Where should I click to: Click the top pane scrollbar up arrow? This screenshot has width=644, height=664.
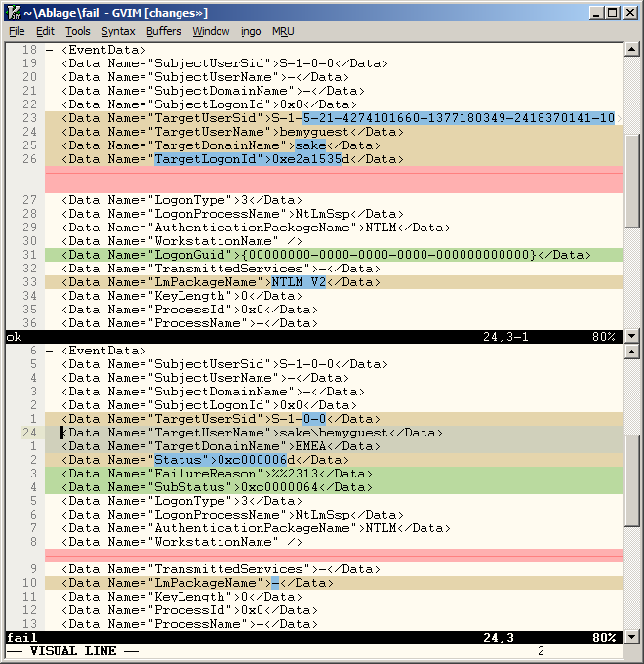631,50
